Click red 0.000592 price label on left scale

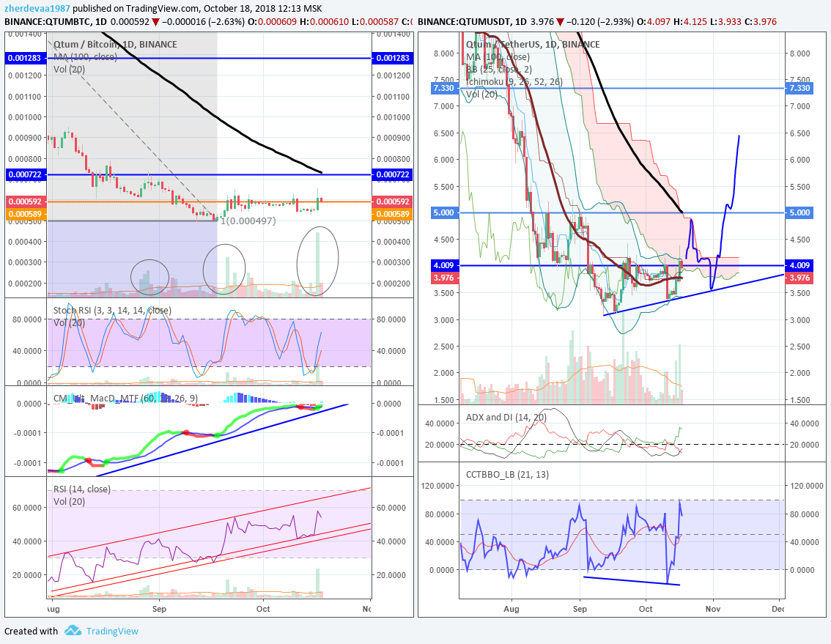pos(26,201)
